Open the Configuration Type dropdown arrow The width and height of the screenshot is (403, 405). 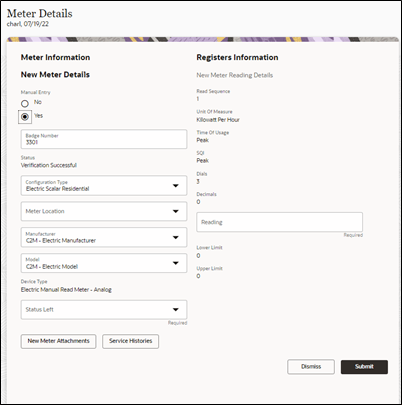(x=176, y=186)
